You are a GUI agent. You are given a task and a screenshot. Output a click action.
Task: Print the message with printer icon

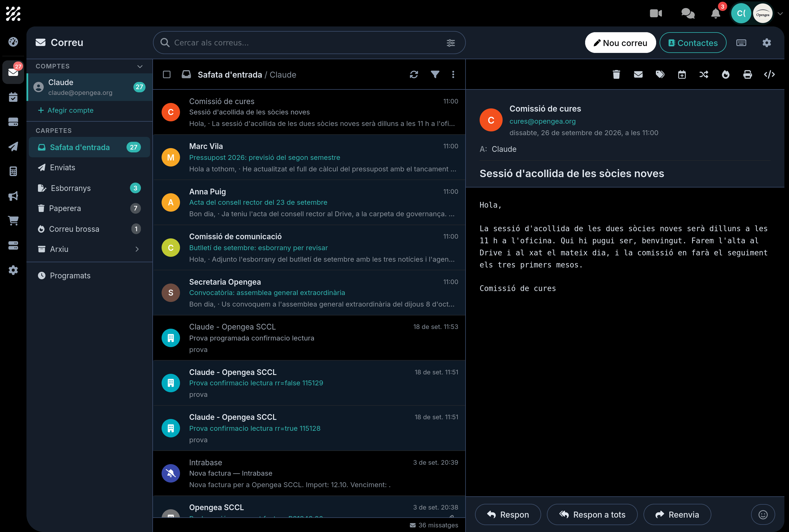[x=747, y=74]
